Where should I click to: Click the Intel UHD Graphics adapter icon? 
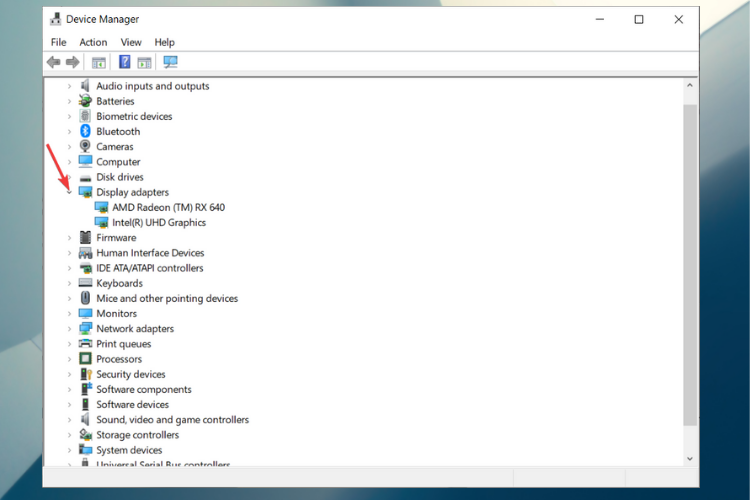click(101, 222)
